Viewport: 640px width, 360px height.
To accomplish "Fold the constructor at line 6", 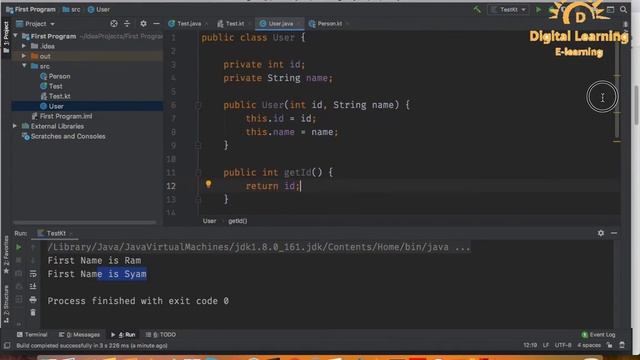I will [x=198, y=105].
